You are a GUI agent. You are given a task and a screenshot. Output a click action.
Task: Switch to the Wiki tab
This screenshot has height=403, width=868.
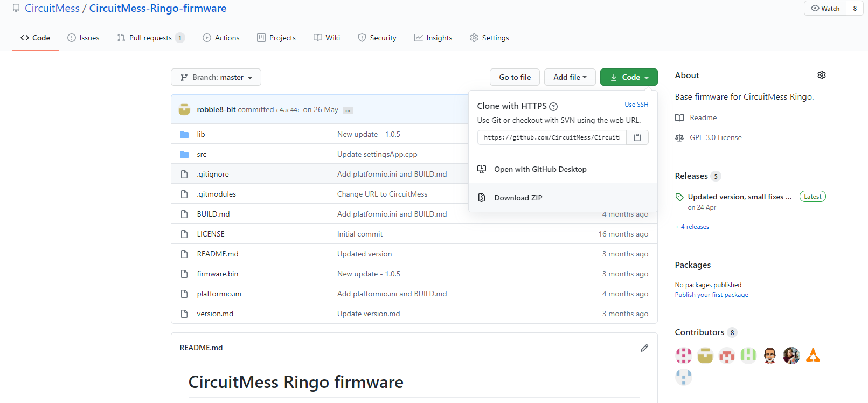click(327, 38)
